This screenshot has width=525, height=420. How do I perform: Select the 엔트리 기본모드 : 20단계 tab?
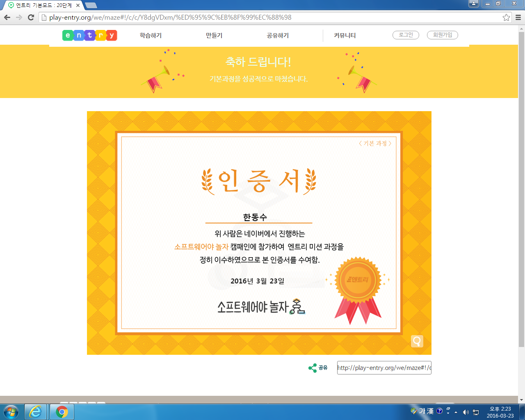click(43, 5)
